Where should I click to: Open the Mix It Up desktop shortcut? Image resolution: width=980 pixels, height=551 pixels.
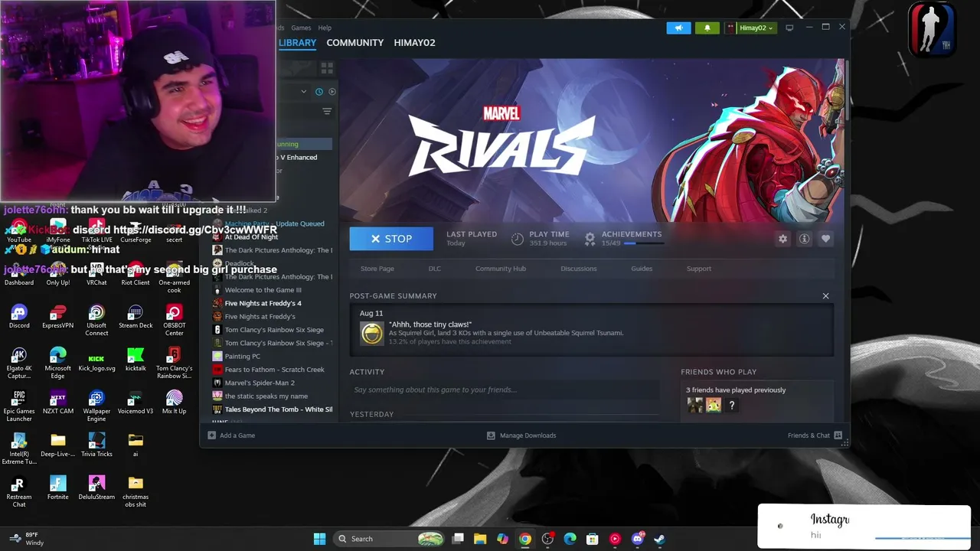click(175, 403)
